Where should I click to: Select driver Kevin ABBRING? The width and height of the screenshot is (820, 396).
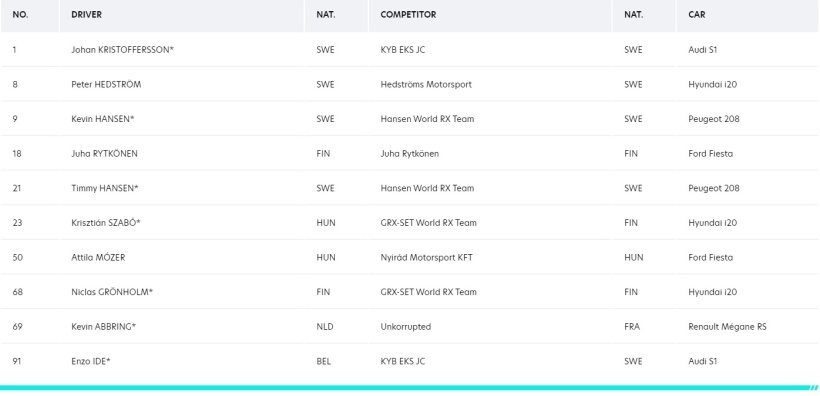pyautogui.click(x=104, y=326)
